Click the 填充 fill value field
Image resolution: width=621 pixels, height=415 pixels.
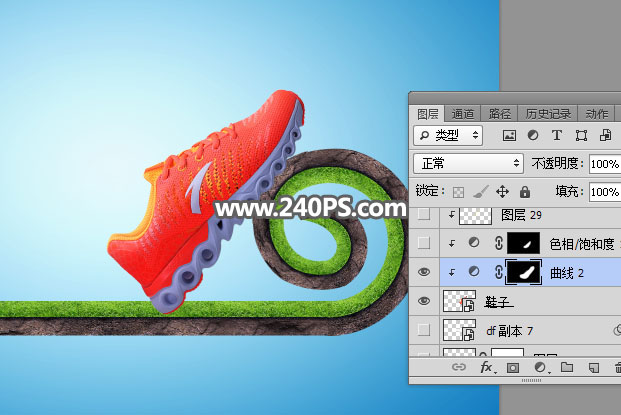[x=605, y=192]
